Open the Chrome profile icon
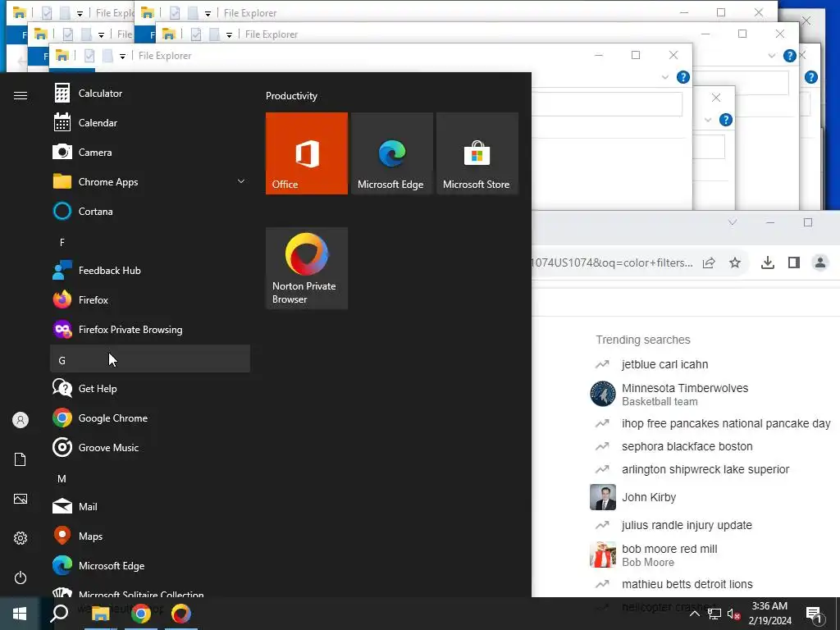The height and width of the screenshot is (630, 840). point(820,262)
